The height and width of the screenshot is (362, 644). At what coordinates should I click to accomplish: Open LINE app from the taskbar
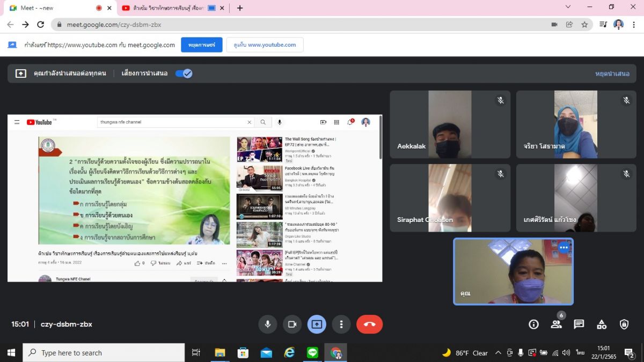pos(313,352)
